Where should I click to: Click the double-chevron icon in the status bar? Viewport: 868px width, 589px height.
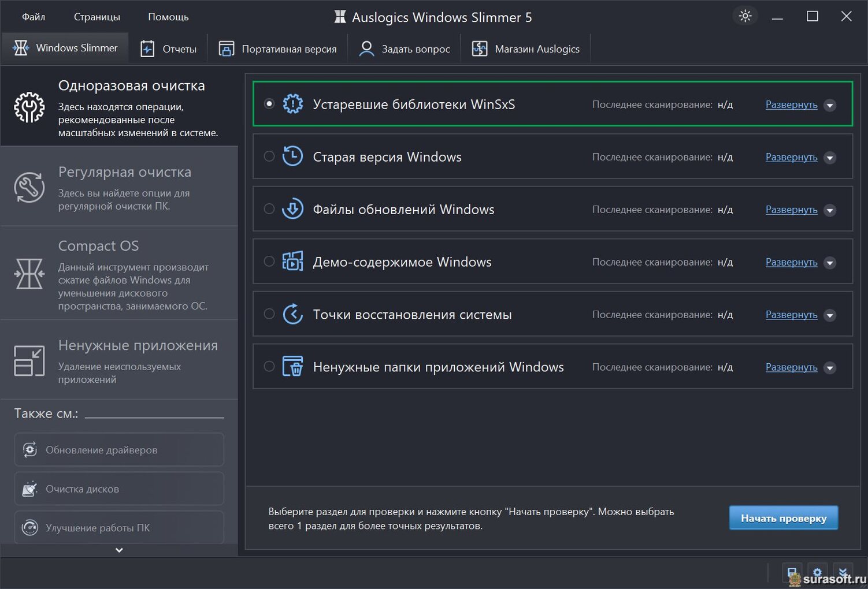point(843,572)
